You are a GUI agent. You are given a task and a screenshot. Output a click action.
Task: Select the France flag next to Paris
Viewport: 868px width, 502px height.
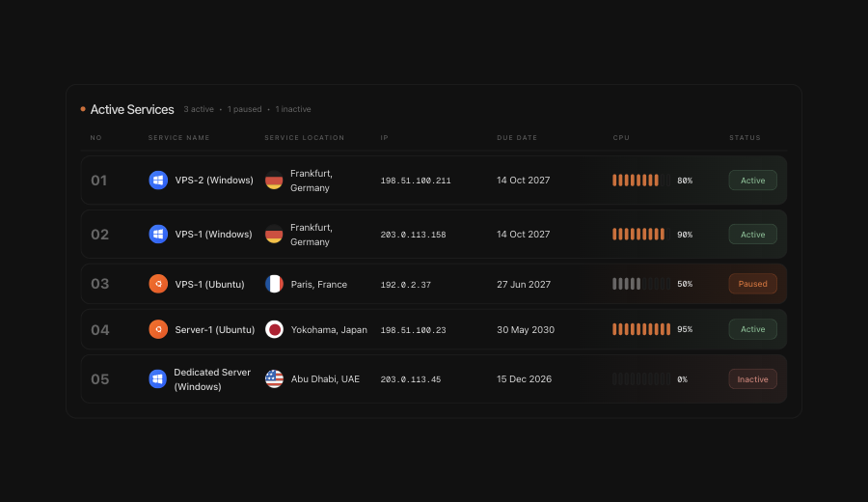(274, 284)
